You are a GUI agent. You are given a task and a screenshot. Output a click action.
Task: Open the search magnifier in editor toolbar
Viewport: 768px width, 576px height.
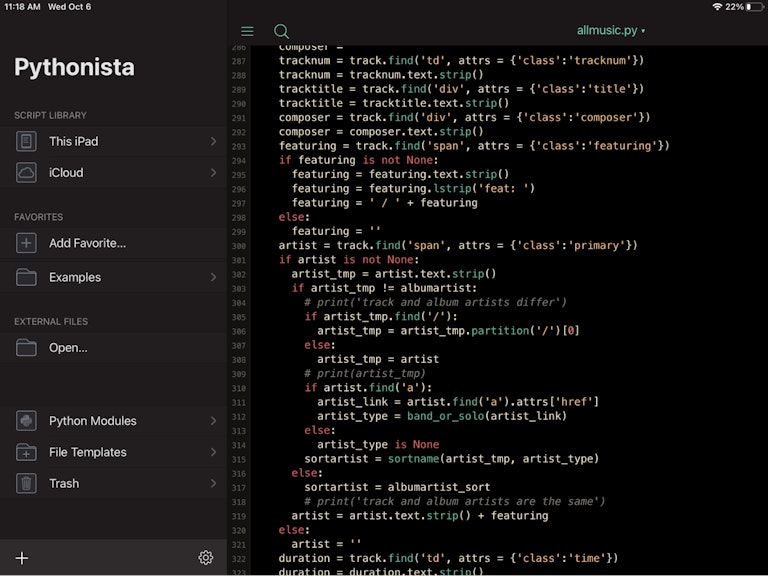tap(281, 31)
